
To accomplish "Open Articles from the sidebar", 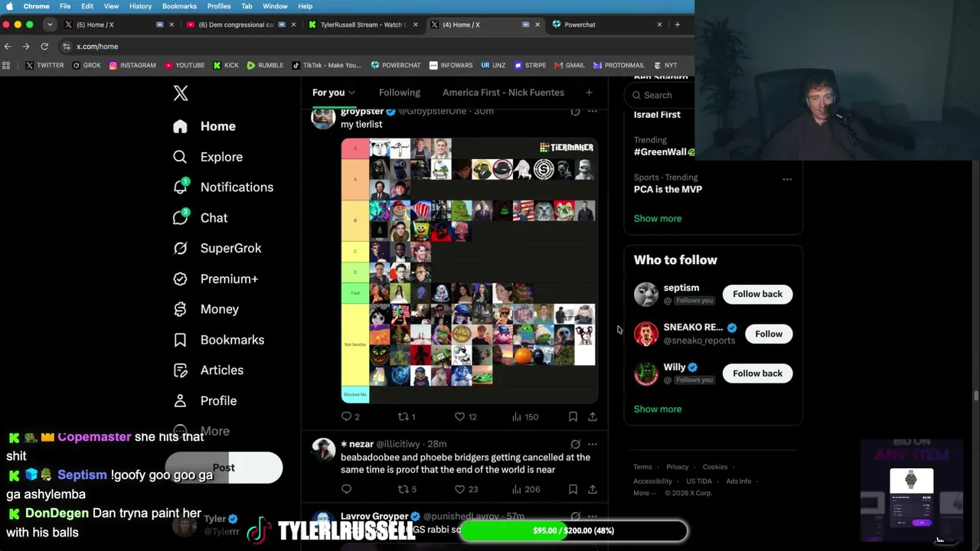I will coord(208,370).
